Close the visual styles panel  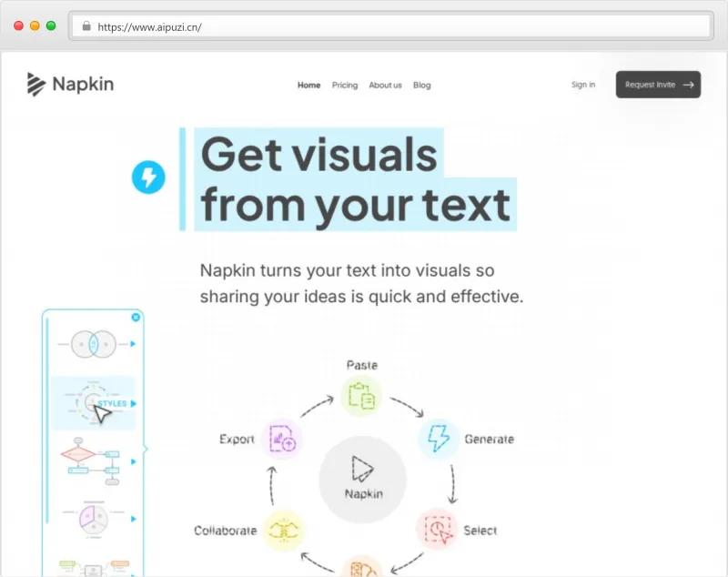136,317
